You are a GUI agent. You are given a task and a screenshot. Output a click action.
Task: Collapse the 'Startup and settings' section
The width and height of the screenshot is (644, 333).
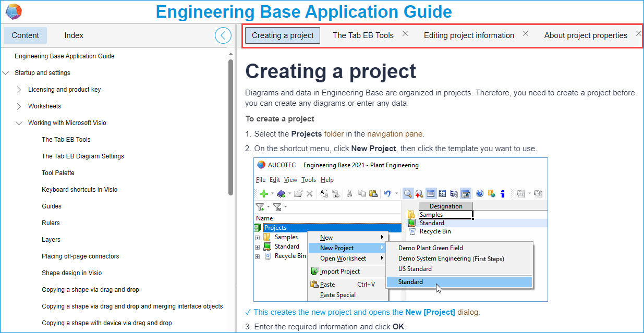coord(6,73)
